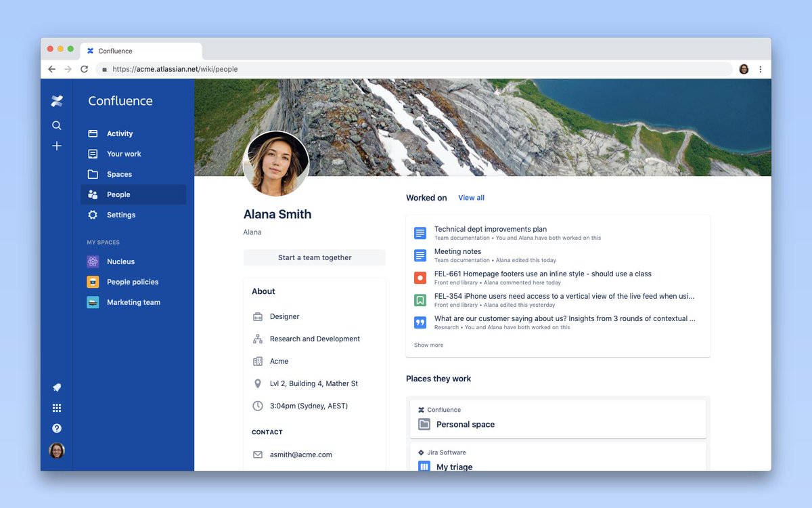Click the green story icon for FEL-354

[x=420, y=300]
